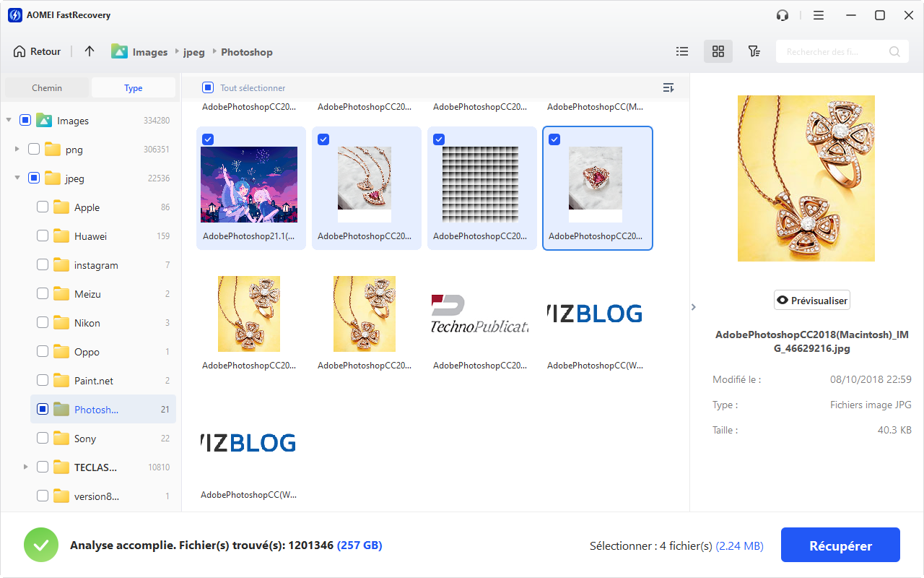
Task: Select the first gold flower jewelry thumbnail
Action: 249,314
